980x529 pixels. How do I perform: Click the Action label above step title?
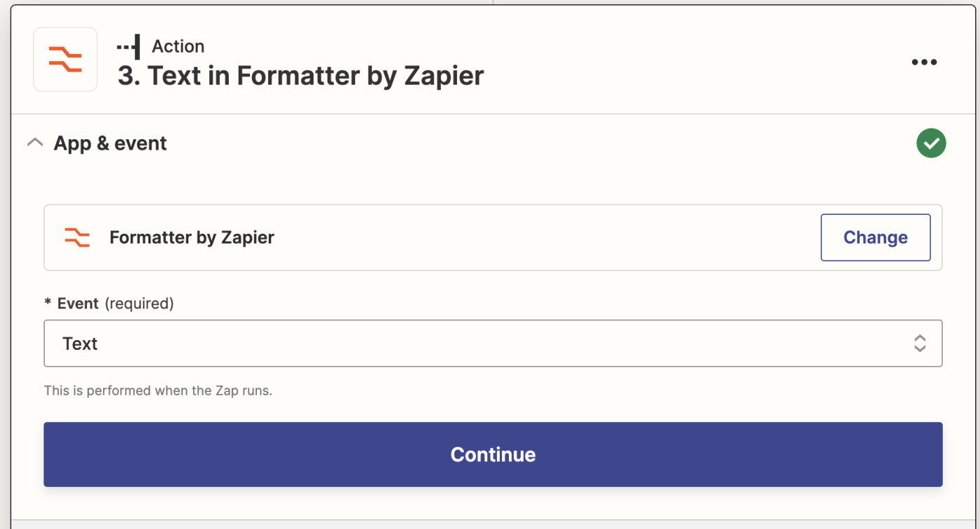tap(178, 46)
